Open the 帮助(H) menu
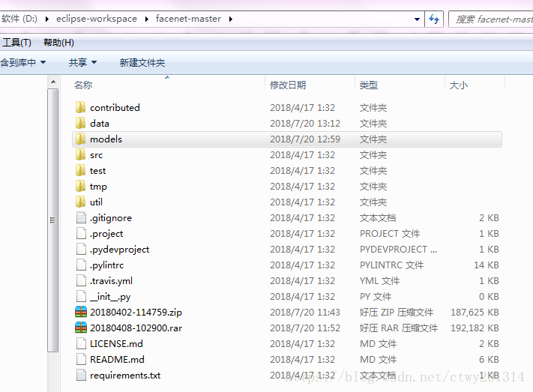The height and width of the screenshot is (392, 533). [58, 43]
